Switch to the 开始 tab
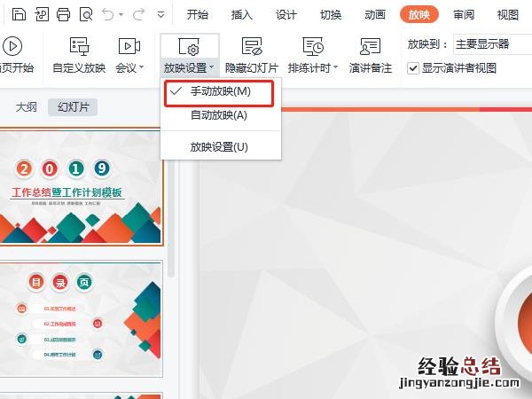 pyautogui.click(x=197, y=14)
